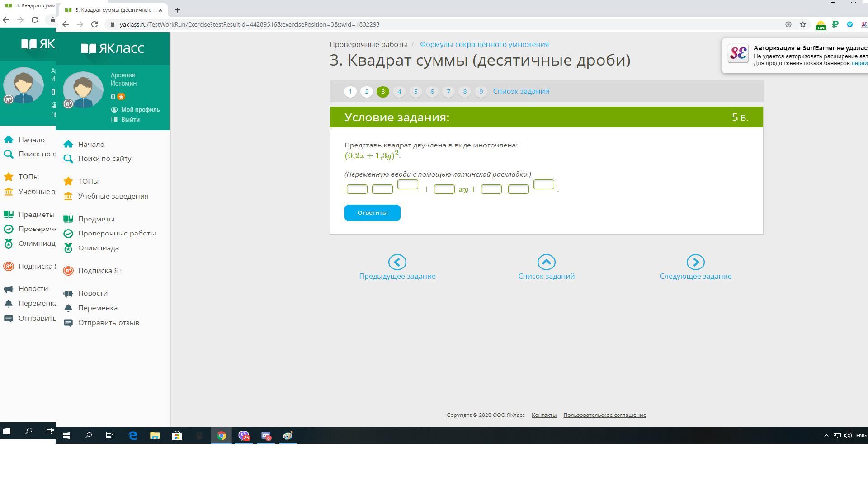Click the Предыдущее задание arrow icon

click(x=397, y=262)
